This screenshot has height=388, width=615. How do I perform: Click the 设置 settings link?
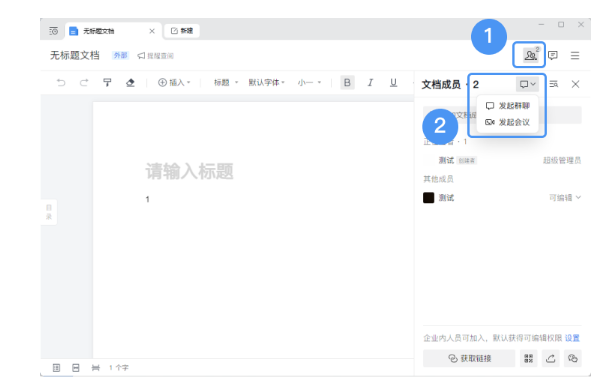point(572,338)
